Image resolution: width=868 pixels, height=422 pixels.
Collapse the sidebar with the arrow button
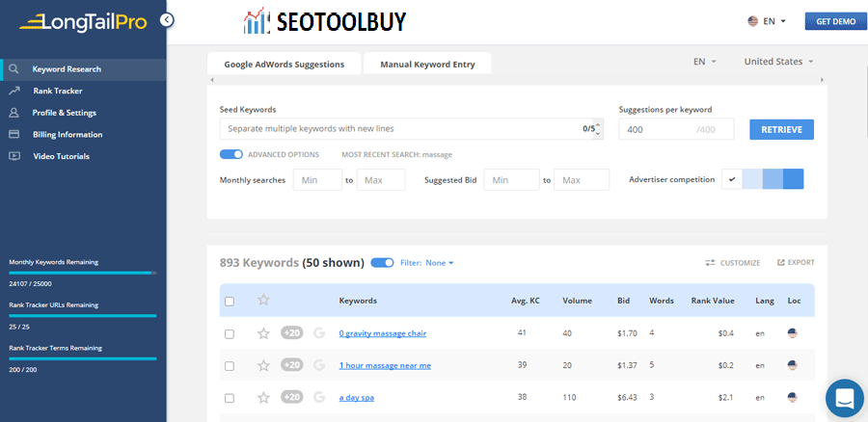pos(167,20)
